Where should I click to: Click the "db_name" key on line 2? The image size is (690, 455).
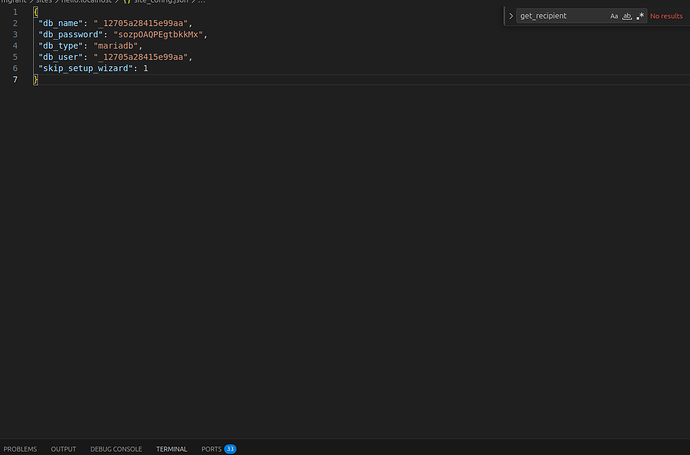pyautogui.click(x=61, y=23)
